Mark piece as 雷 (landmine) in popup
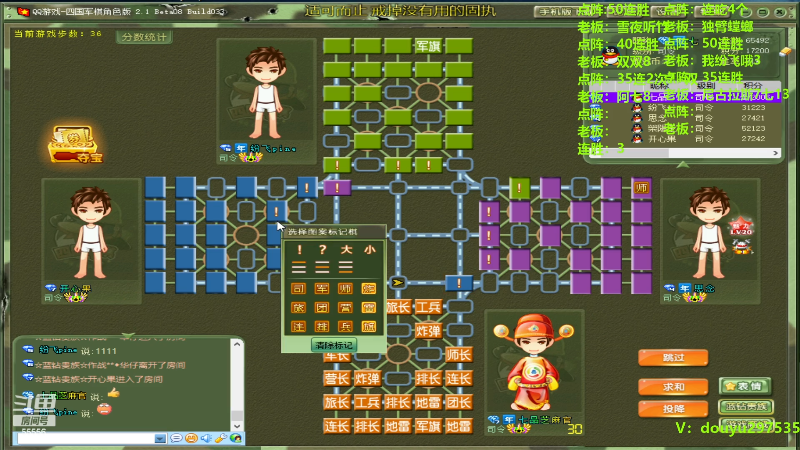This screenshot has width=800, height=450. 369,308
